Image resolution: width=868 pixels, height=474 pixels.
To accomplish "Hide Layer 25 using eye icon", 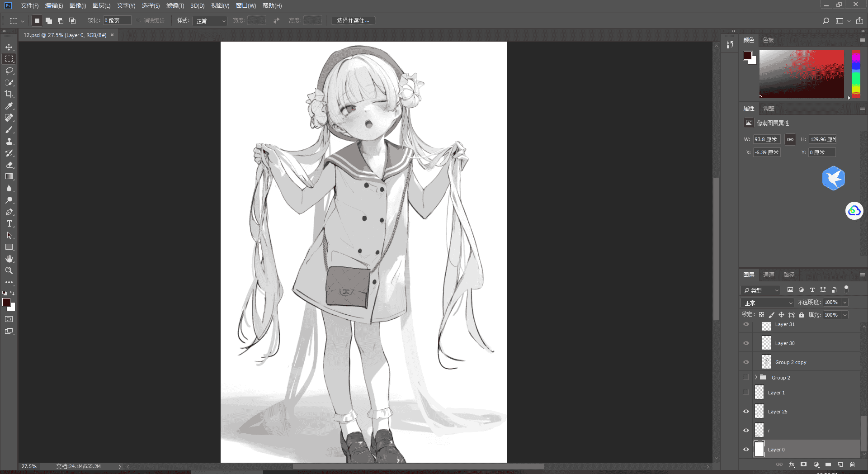I will point(746,412).
